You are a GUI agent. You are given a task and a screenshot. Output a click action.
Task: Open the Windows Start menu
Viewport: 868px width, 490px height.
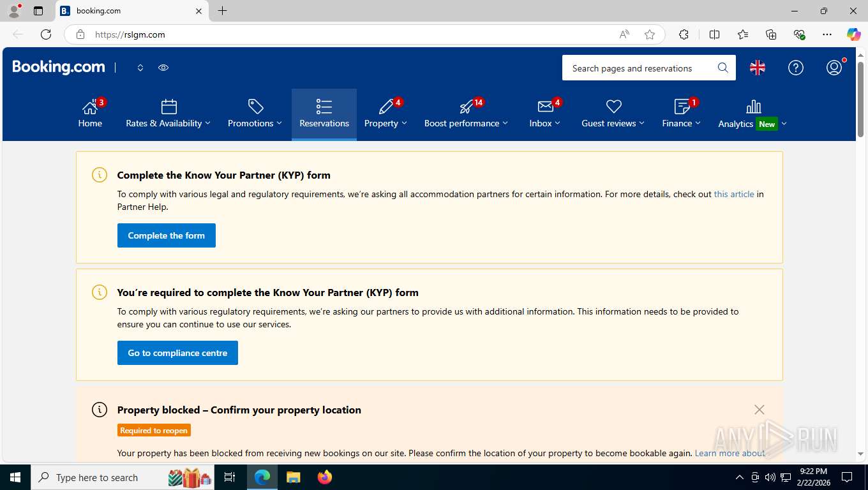tap(15, 477)
